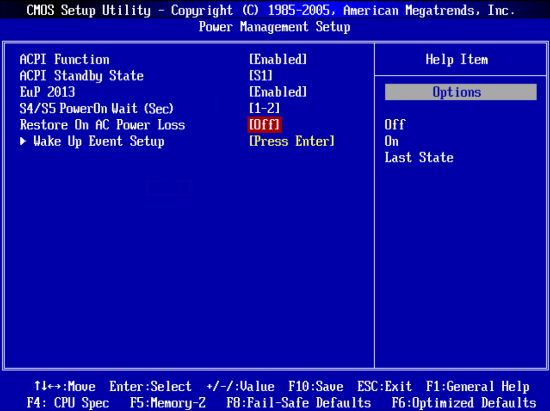Select the EuP 2013 setting label
The width and height of the screenshot is (550, 411).
pyautogui.click(x=47, y=92)
